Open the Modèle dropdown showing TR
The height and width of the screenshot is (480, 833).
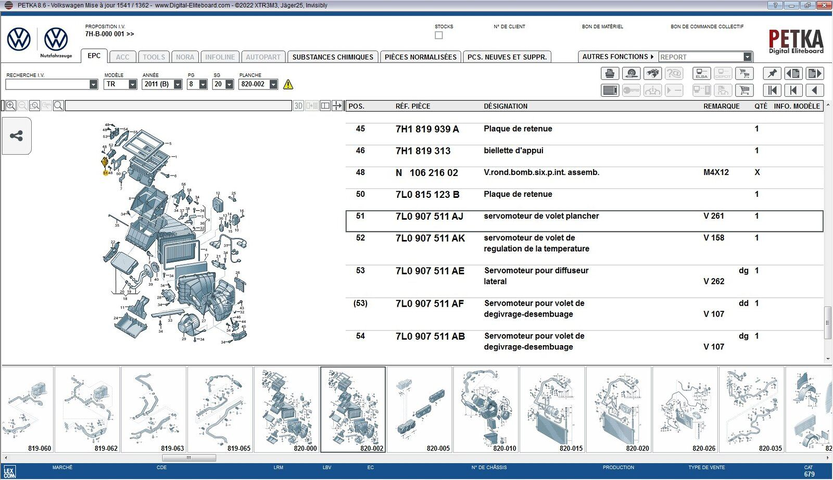pos(132,84)
